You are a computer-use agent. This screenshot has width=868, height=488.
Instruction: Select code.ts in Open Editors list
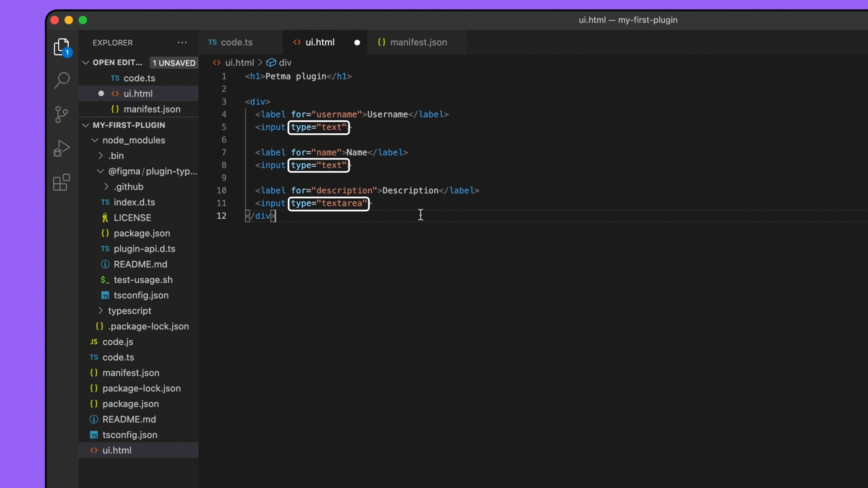(138, 78)
